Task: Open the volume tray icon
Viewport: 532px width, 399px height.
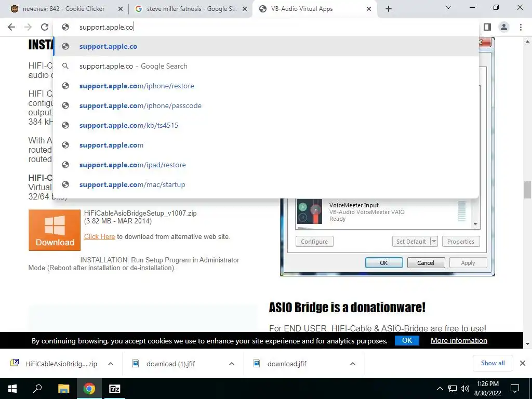Action: pyautogui.click(x=465, y=389)
